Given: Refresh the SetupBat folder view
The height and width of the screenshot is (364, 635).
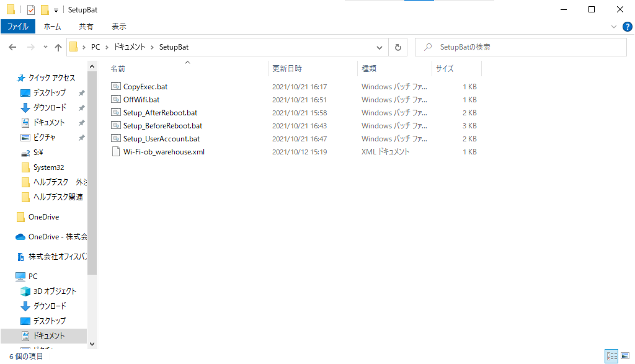Looking at the screenshot, I should 397,47.
